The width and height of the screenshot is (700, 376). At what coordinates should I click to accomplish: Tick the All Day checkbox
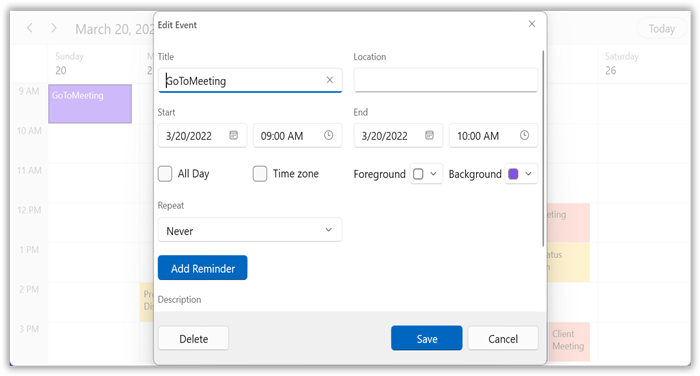pos(165,174)
